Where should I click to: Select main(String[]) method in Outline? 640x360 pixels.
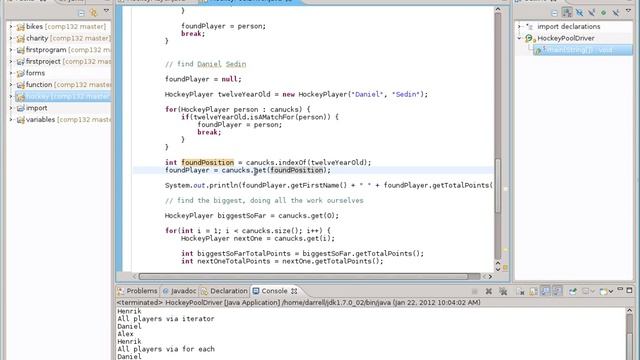[x=583, y=50]
